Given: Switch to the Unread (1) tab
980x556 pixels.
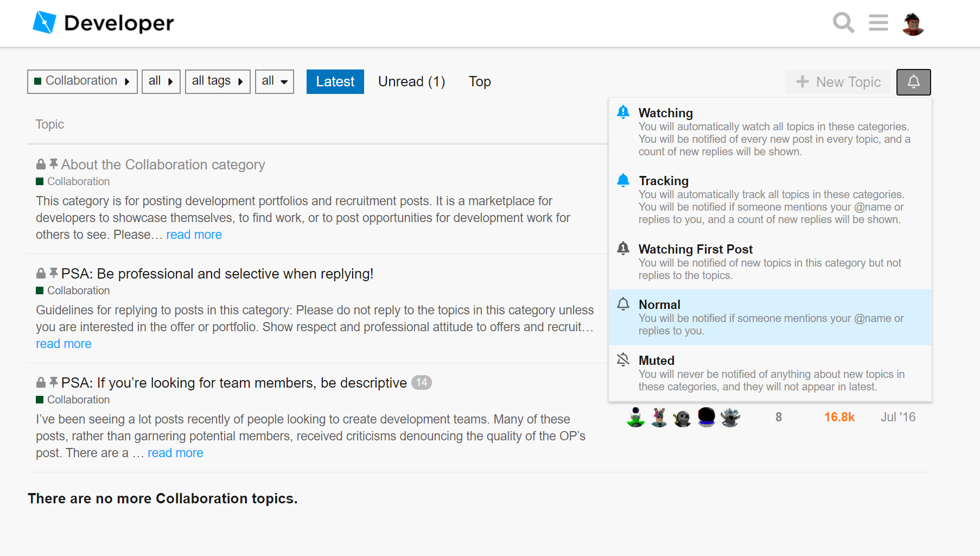Looking at the screenshot, I should tap(411, 81).
